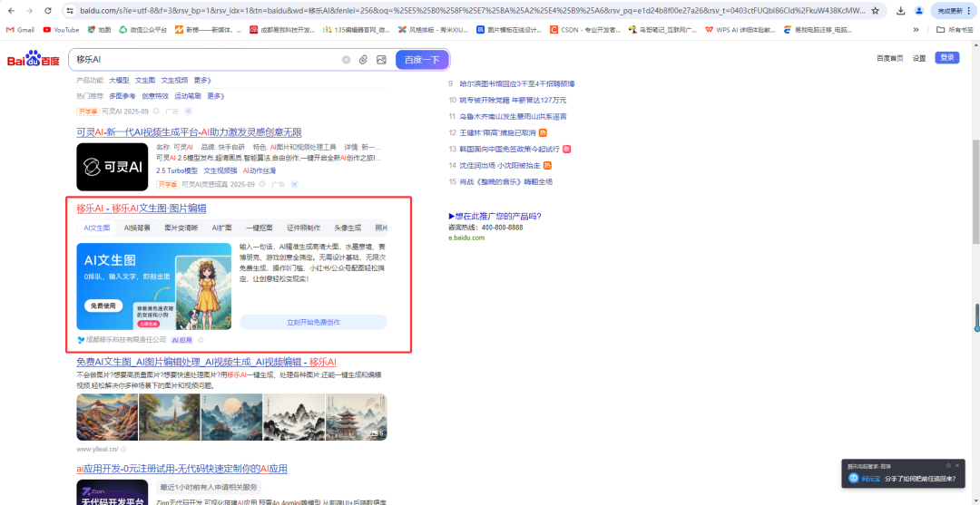980x505 pixels.
Task: Open the 风格排版 秀米XIU bookmark
Action: click(433, 29)
